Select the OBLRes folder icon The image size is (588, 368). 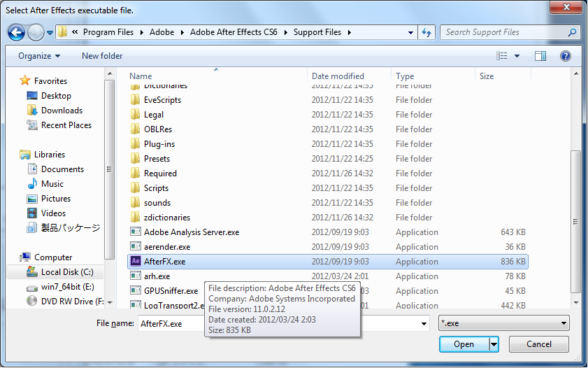point(135,129)
